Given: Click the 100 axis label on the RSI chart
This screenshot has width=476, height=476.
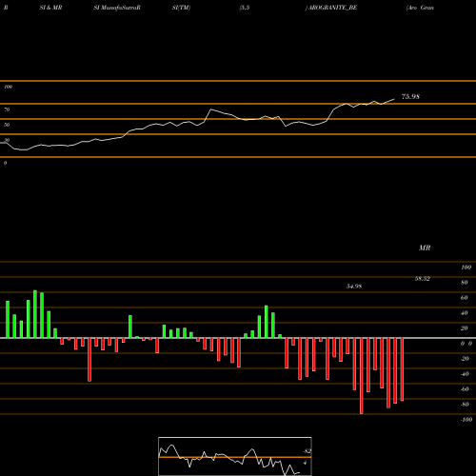Looking at the screenshot, I should tap(8, 87).
